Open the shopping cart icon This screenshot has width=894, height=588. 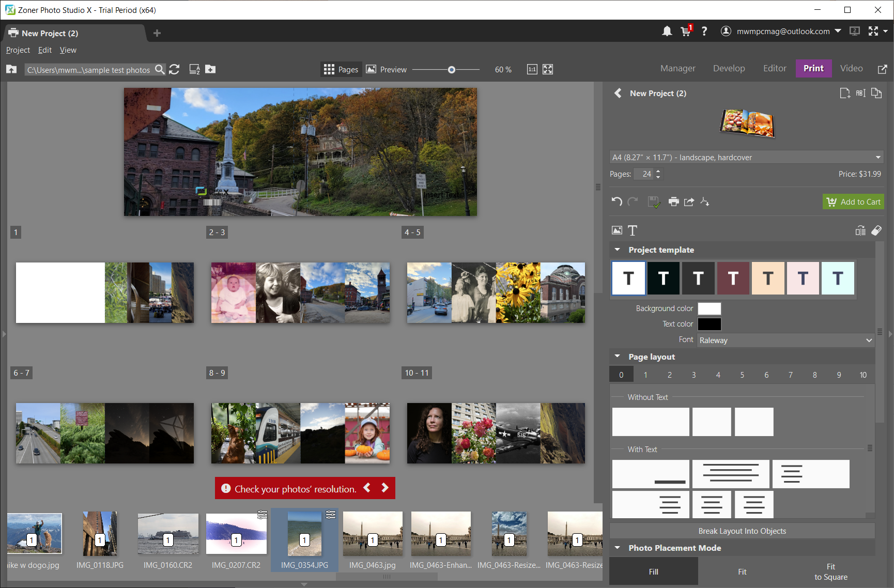686,32
